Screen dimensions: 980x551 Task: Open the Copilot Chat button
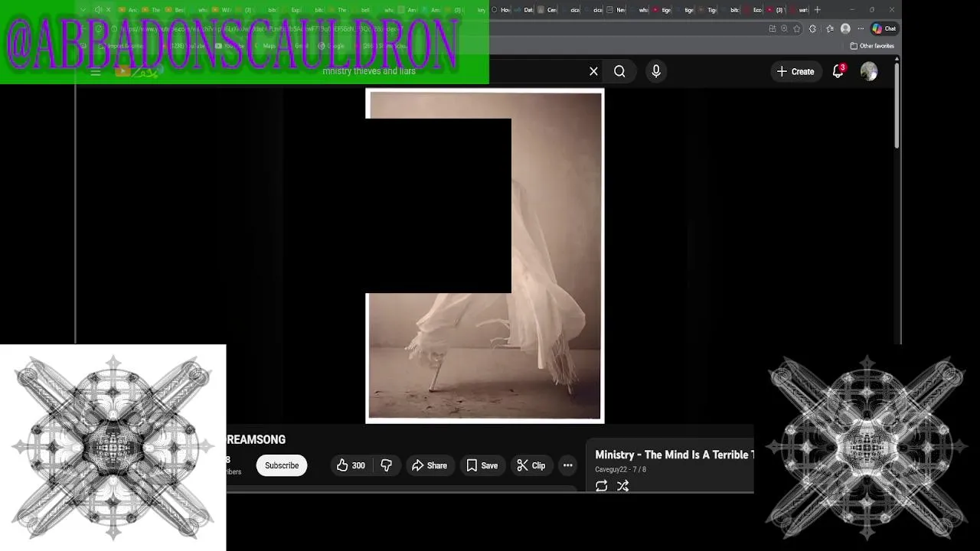coord(884,28)
